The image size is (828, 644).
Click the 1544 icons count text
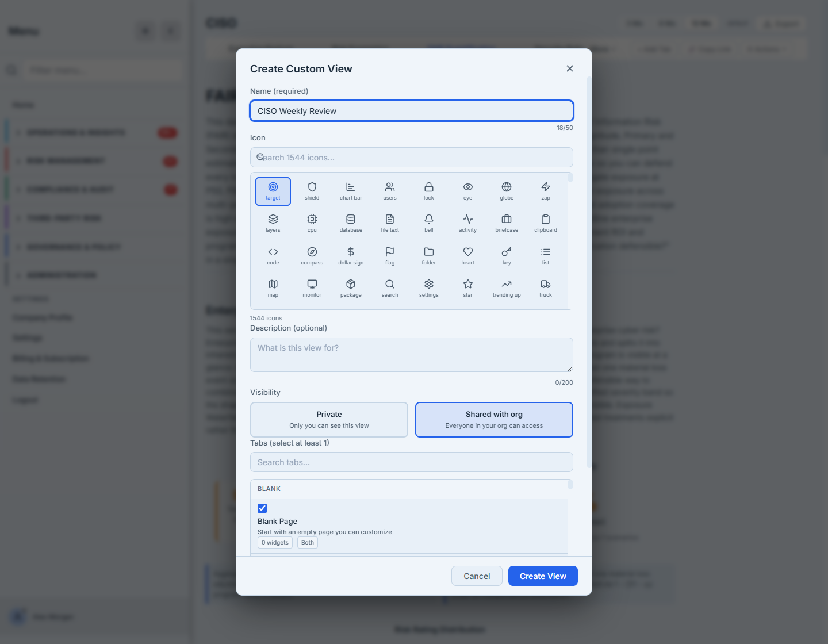point(266,318)
